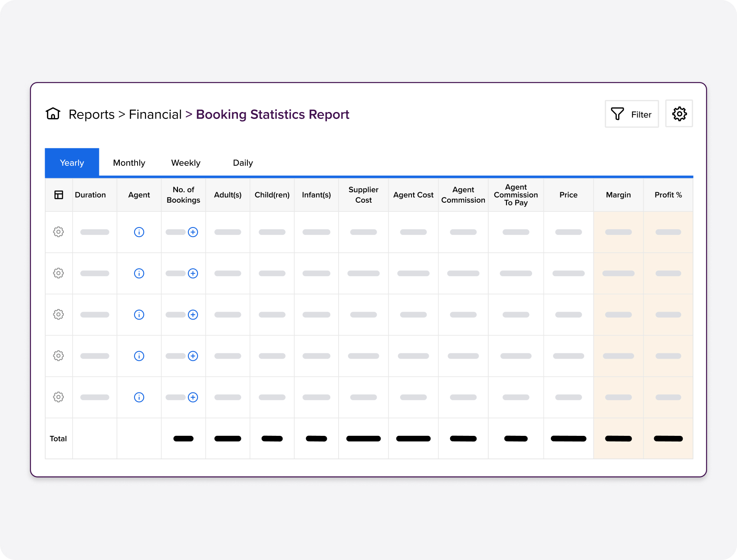Image resolution: width=737 pixels, height=560 pixels.
Task: Select the Weekly tab
Action: (186, 163)
